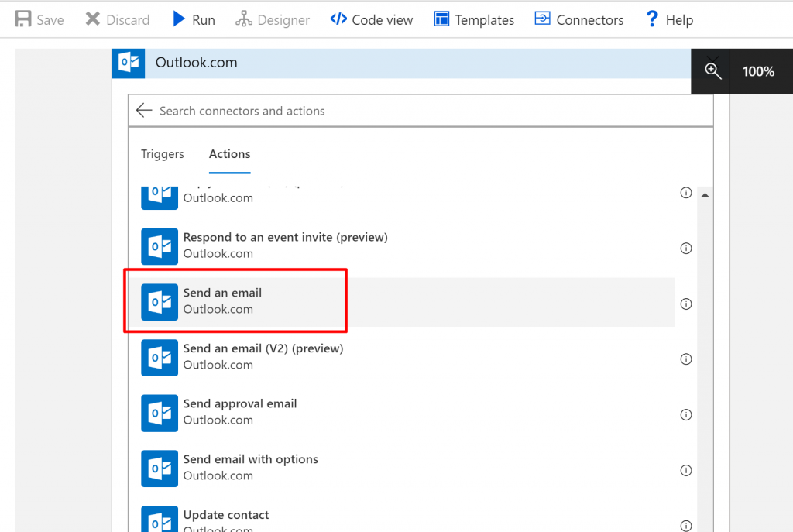Image resolution: width=793 pixels, height=532 pixels.
Task: Click the Send an email (V2) icon
Action: pyautogui.click(x=160, y=358)
